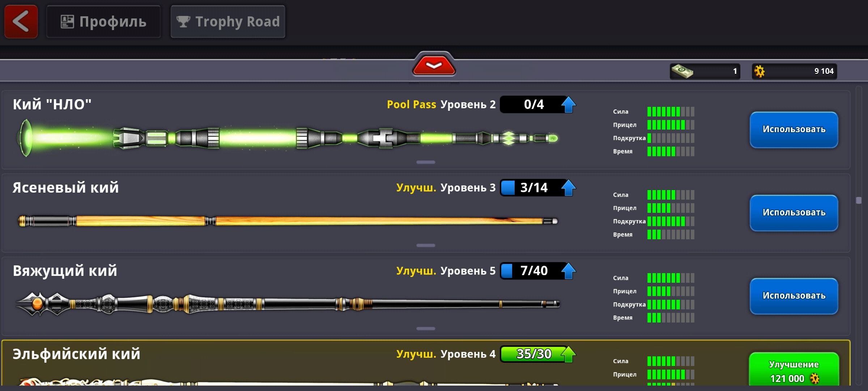Tap the cash balance counter
The height and width of the screenshot is (391, 868).
coord(705,71)
